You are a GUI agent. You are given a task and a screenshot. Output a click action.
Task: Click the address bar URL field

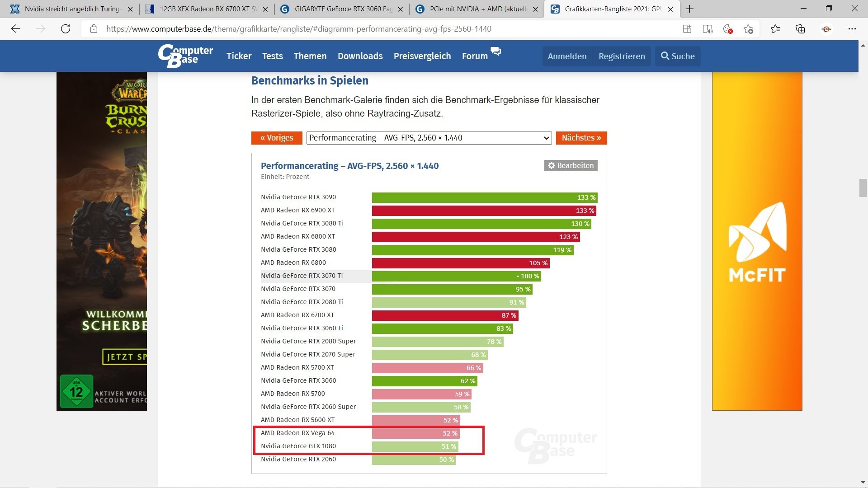coord(298,29)
